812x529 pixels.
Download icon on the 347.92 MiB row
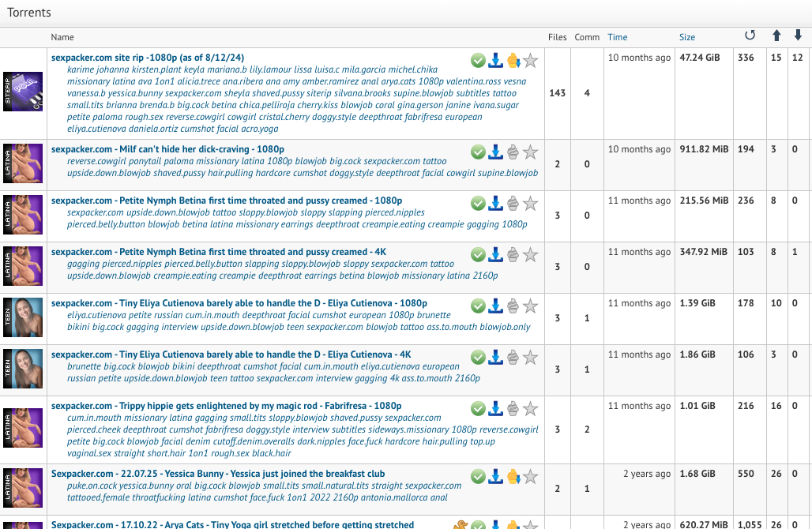click(x=495, y=255)
